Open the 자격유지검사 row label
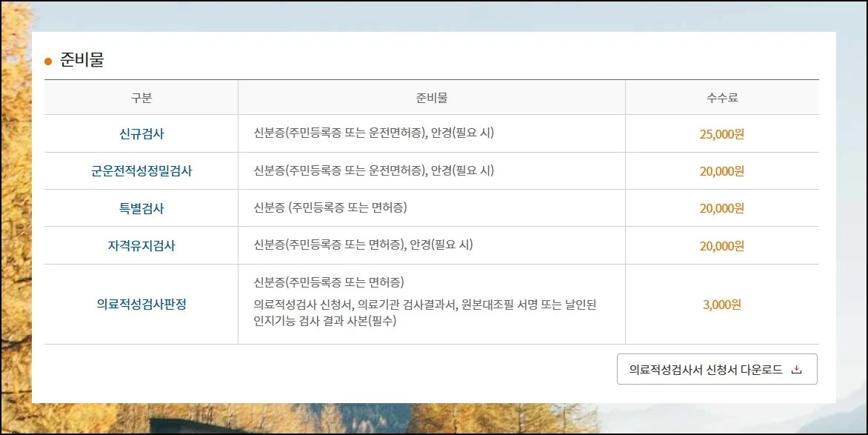Screen dimensions: 868x435 (141, 245)
